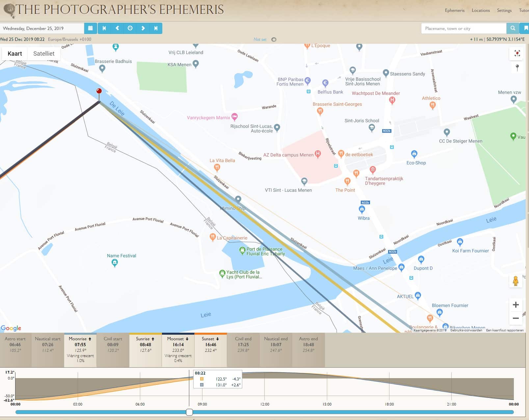Open the La Capitainerie restaurant marker

click(213, 237)
